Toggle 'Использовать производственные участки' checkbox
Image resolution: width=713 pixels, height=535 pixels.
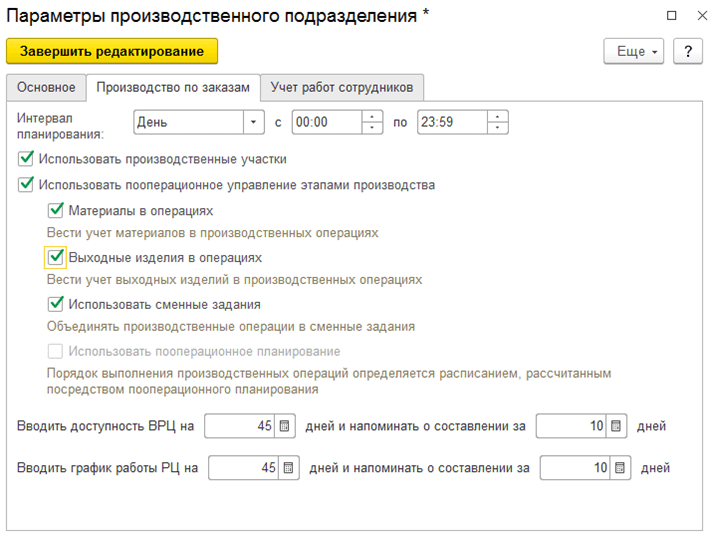click(x=25, y=158)
